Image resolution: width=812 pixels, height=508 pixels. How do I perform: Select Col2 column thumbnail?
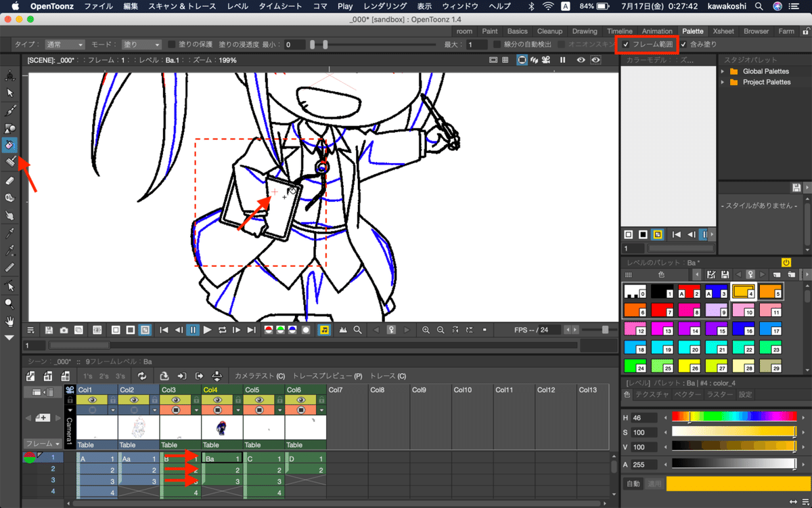139,427
